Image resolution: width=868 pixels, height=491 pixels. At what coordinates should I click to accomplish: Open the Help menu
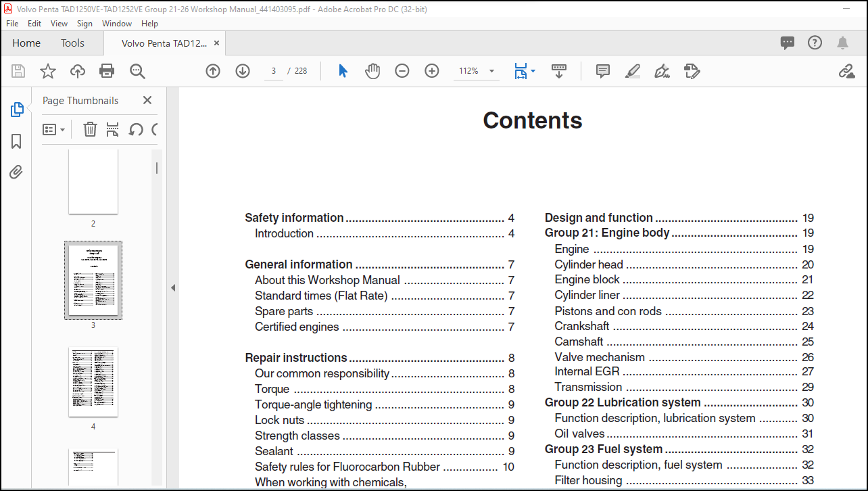click(x=149, y=23)
